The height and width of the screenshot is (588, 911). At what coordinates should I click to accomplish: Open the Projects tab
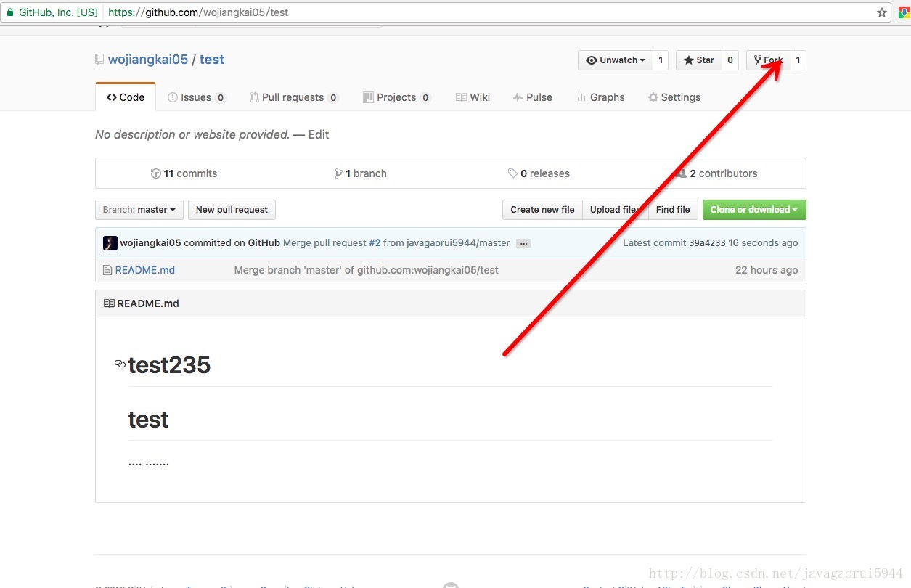pos(397,97)
